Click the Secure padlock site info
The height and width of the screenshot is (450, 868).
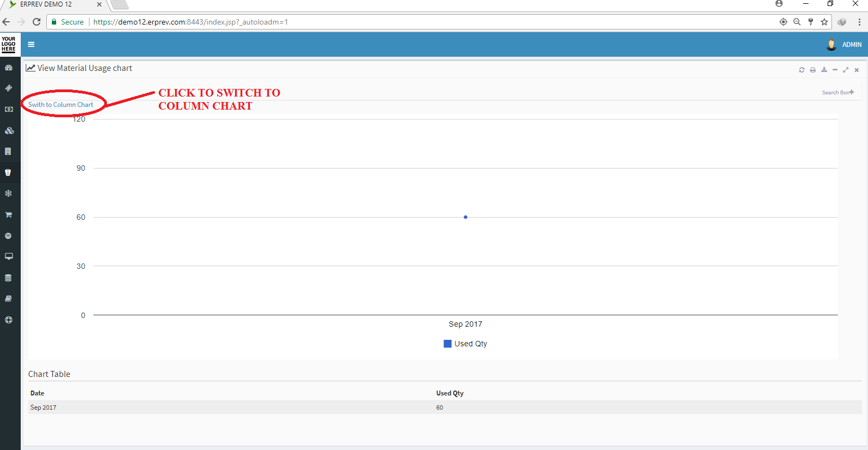68,22
